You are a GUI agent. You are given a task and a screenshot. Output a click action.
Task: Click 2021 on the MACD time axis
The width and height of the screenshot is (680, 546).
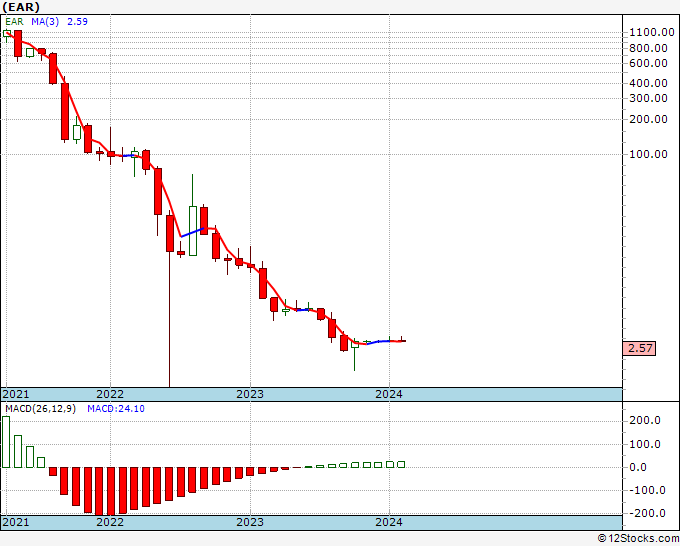16,522
